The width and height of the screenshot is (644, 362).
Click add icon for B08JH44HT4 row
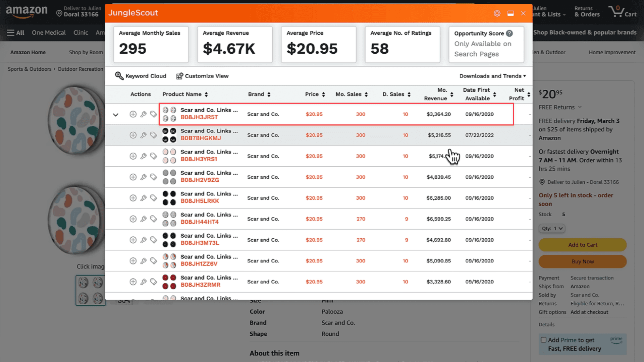(x=133, y=219)
